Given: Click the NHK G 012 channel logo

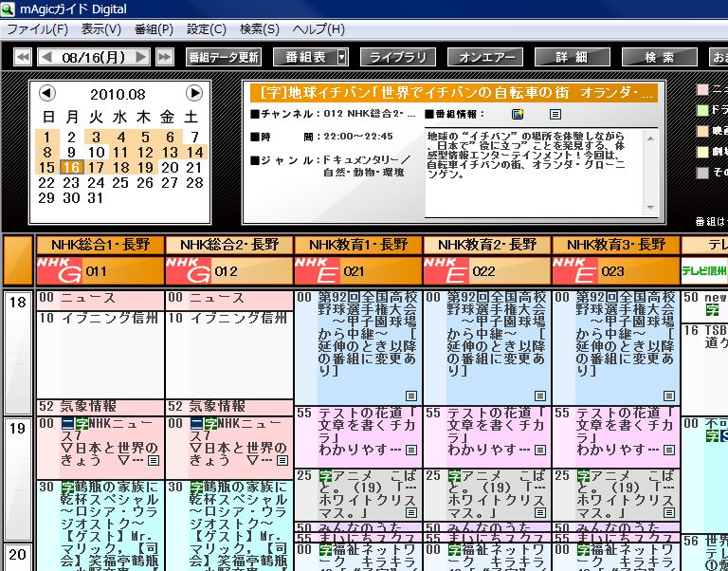Looking at the screenshot, I should [x=189, y=270].
